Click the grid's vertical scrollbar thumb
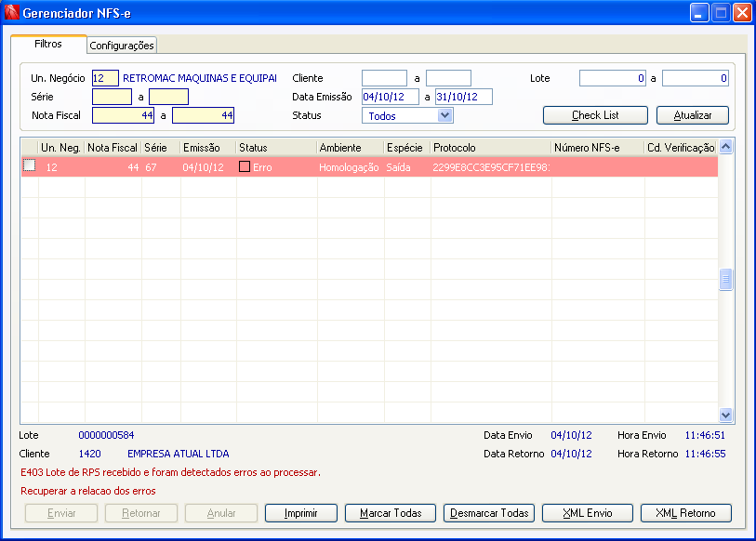The height and width of the screenshot is (541, 756). [x=725, y=279]
